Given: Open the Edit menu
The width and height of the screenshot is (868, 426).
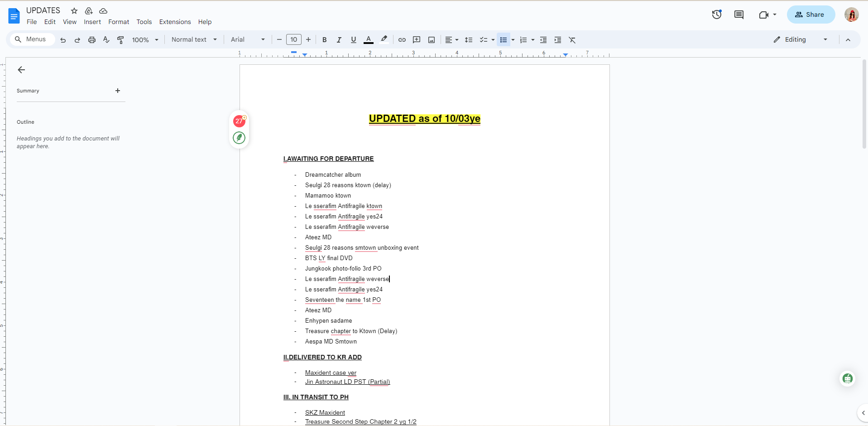Looking at the screenshot, I should (50, 22).
